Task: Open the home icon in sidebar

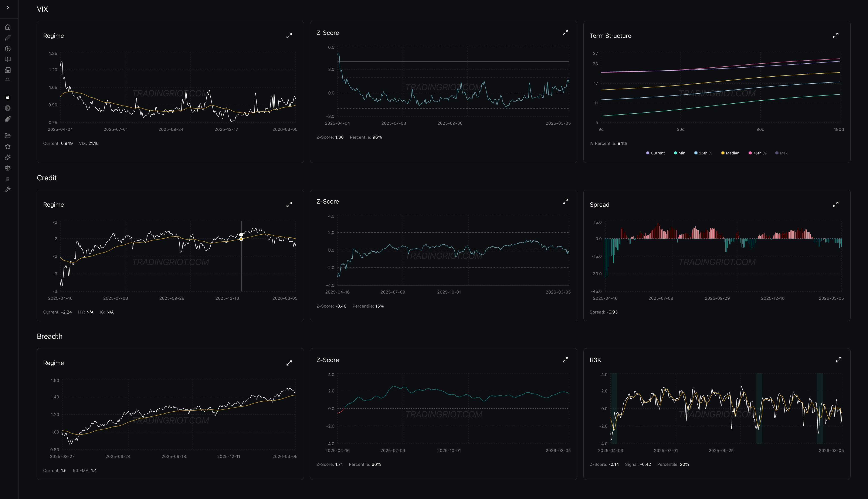Action: [7, 27]
